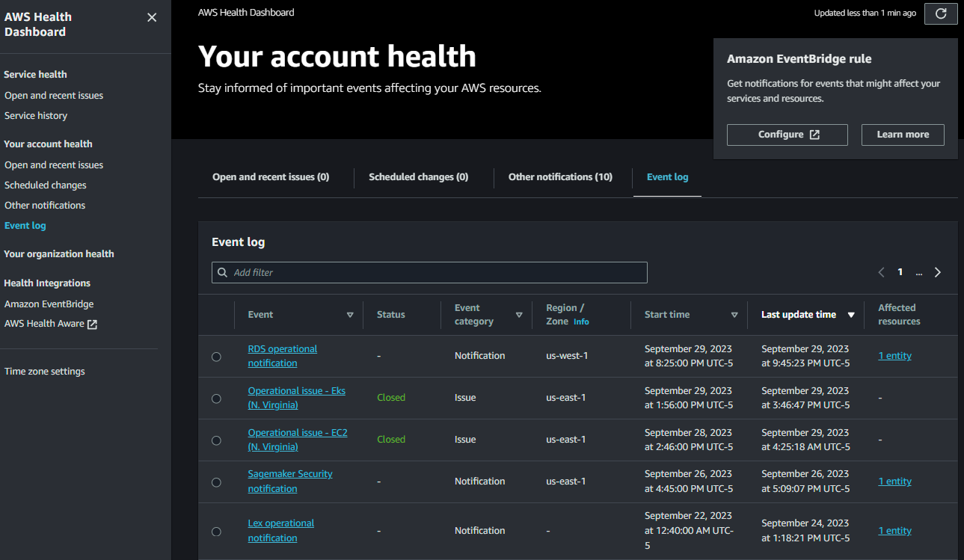Sort by the Start time column arrow
Viewport: 964px width, 560px height.
(734, 315)
